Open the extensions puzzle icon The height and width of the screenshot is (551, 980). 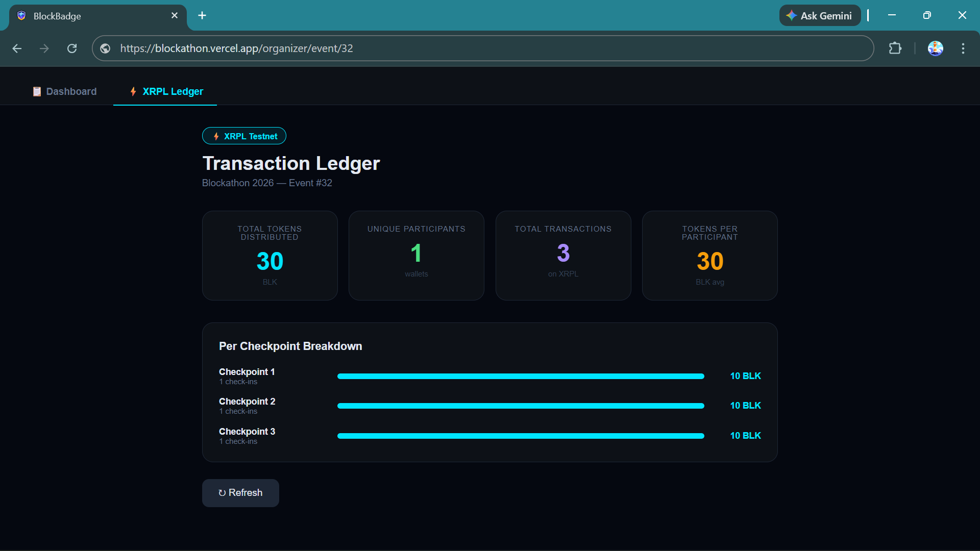tap(895, 48)
